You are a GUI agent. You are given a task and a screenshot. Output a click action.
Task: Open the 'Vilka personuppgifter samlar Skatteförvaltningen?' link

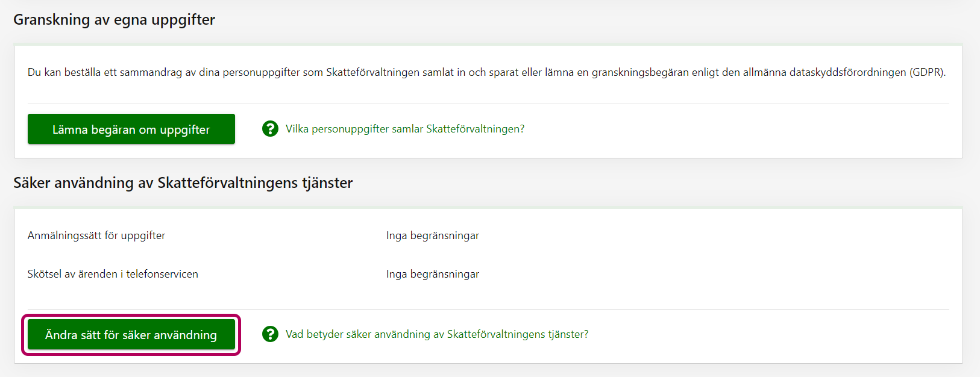pos(404,129)
